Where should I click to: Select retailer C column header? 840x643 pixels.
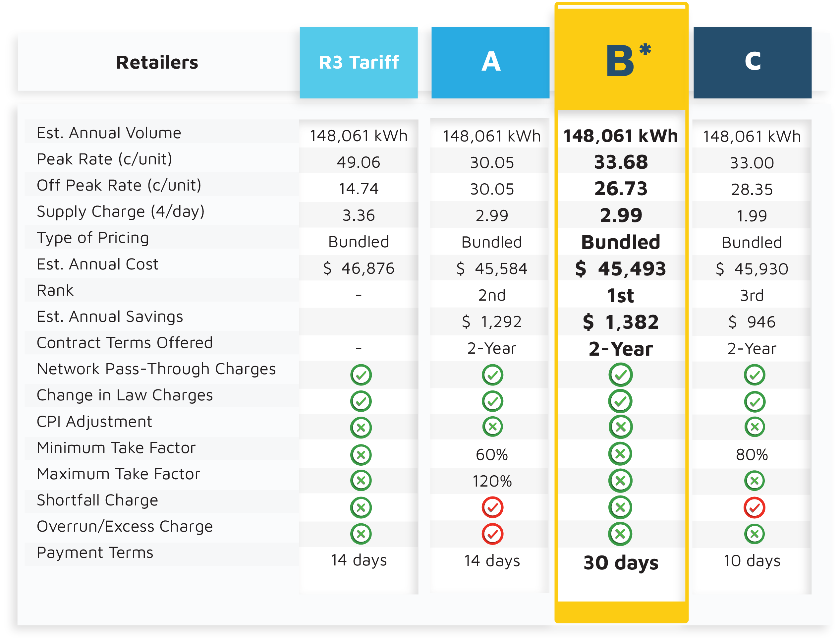pyautogui.click(x=753, y=62)
